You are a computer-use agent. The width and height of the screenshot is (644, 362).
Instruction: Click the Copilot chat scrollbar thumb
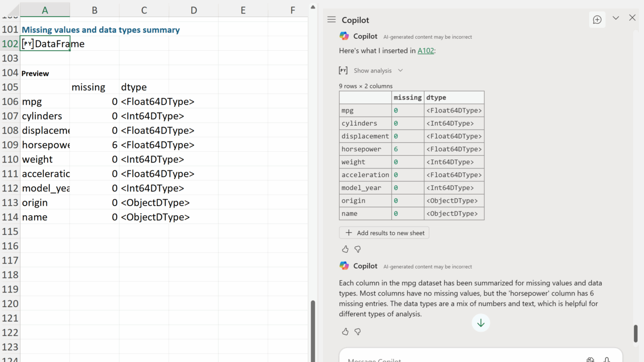click(x=635, y=333)
